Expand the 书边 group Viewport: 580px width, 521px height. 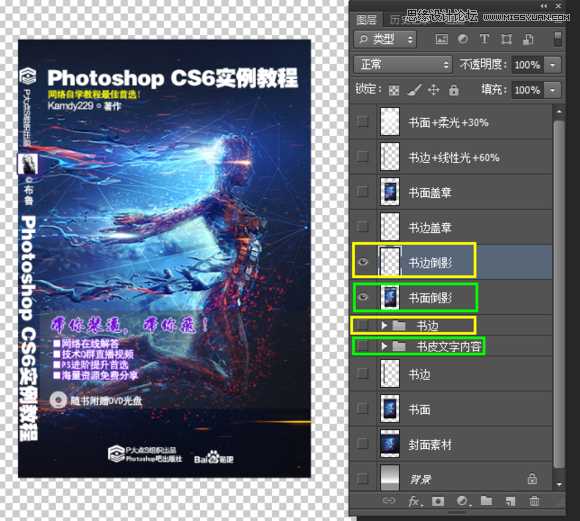coord(384,325)
